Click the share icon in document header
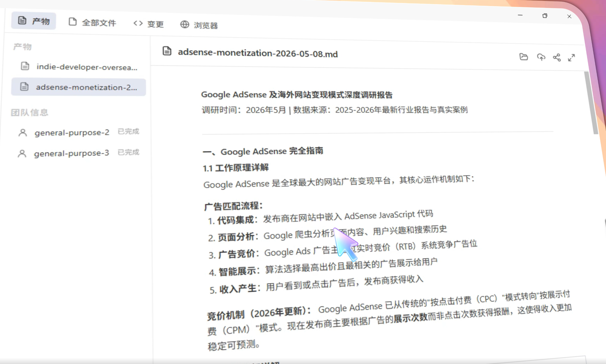Screen dimensions: 606x364 tap(557, 58)
